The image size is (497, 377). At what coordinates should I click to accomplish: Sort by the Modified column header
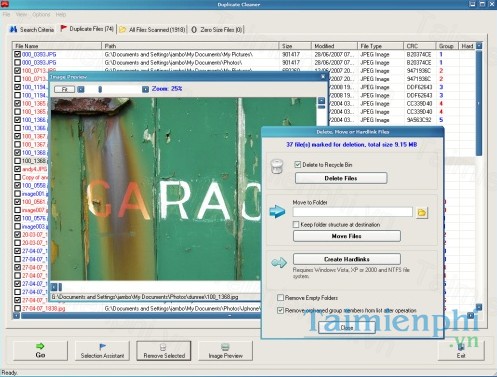coord(334,46)
